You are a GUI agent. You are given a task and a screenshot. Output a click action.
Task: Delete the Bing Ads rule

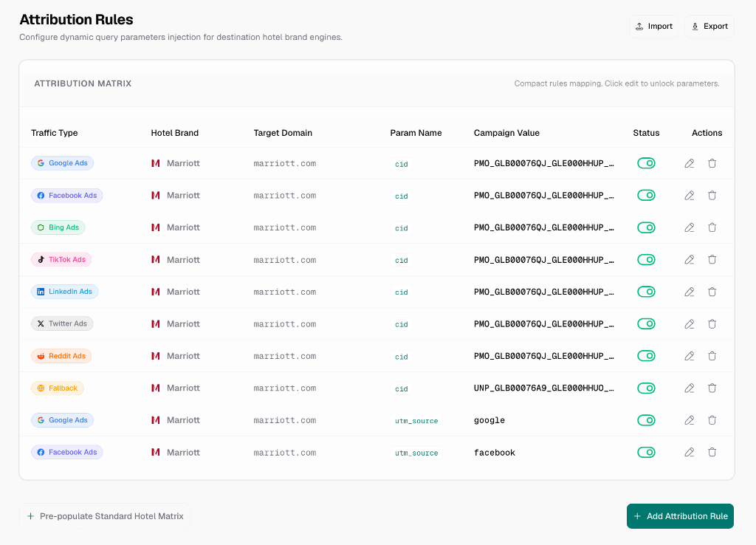(712, 227)
